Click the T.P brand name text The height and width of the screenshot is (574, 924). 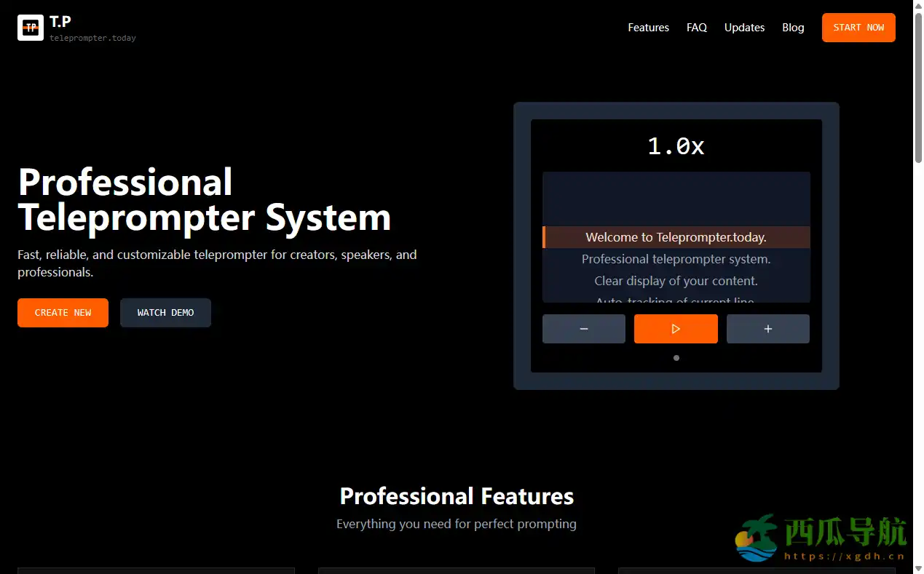coord(60,22)
